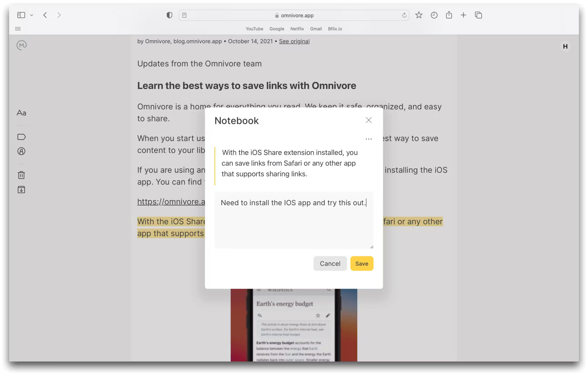Click the article heading about saving links
588x375 pixels.
(x=246, y=86)
